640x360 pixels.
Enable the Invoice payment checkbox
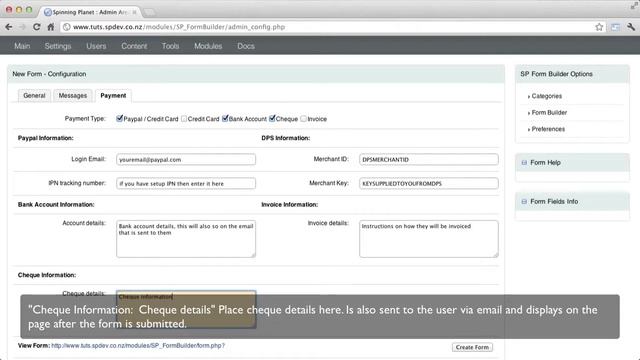tap(303, 119)
